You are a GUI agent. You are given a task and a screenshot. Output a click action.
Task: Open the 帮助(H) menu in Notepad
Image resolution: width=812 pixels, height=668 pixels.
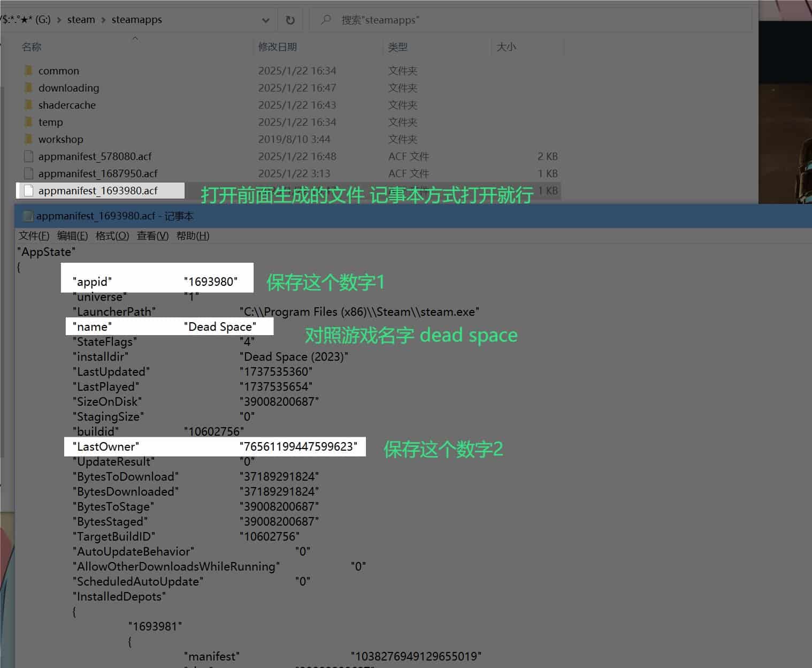click(x=193, y=236)
